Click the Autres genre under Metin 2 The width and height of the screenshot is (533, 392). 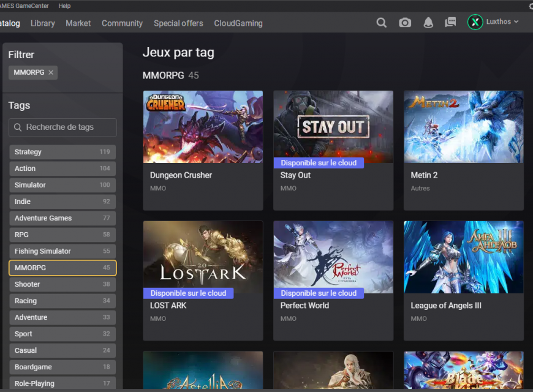[420, 189]
